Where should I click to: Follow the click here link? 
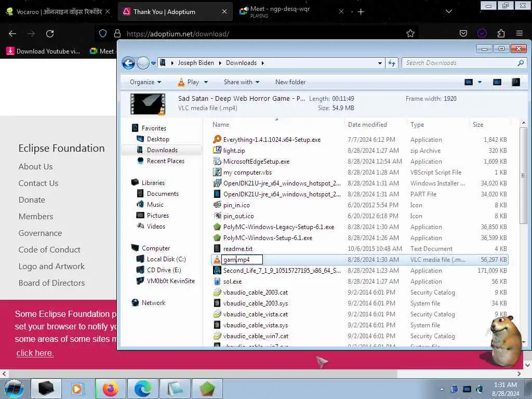[x=35, y=353]
